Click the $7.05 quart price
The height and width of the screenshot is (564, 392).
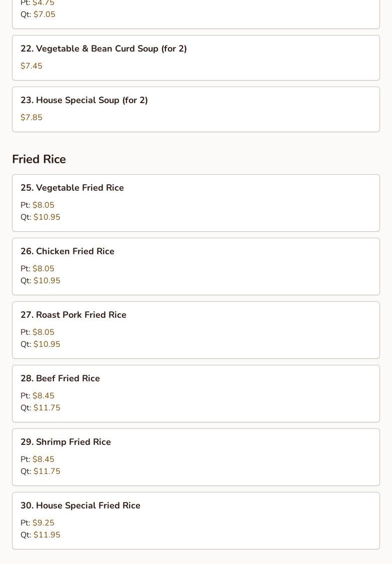(44, 15)
